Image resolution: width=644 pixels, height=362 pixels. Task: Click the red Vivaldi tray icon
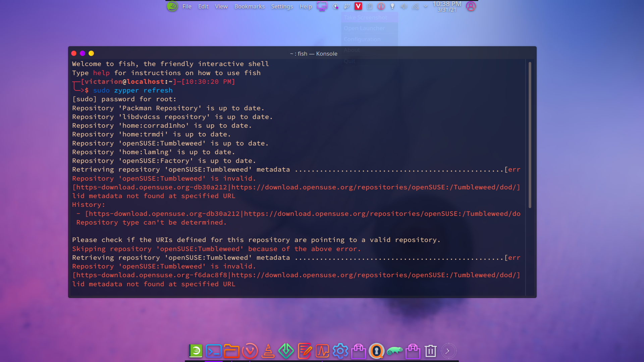[358, 6]
